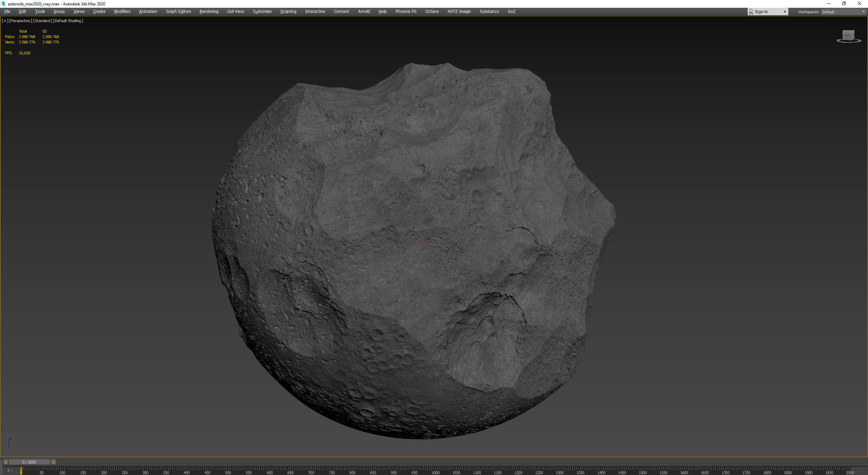Click the [+] viewport general label menu

pos(5,21)
